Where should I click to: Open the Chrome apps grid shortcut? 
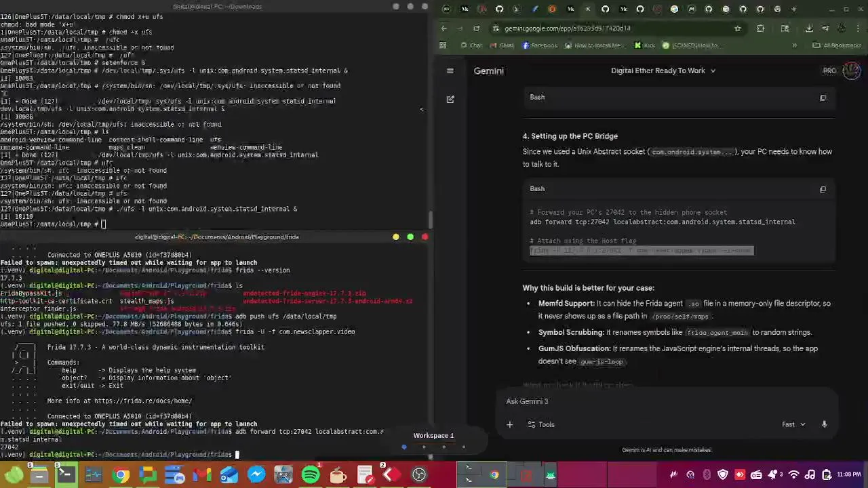443,45
